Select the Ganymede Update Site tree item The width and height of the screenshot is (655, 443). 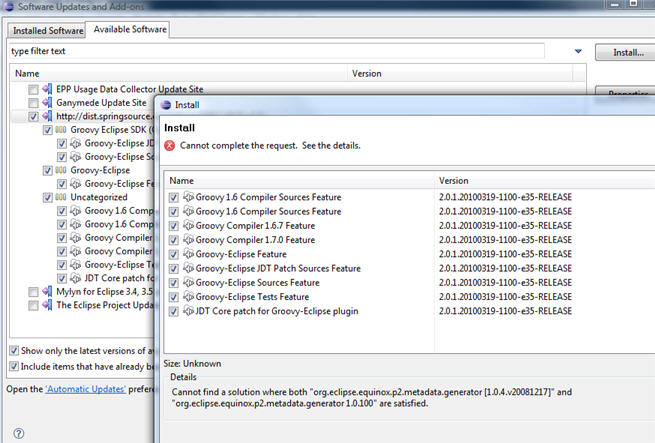click(x=101, y=102)
